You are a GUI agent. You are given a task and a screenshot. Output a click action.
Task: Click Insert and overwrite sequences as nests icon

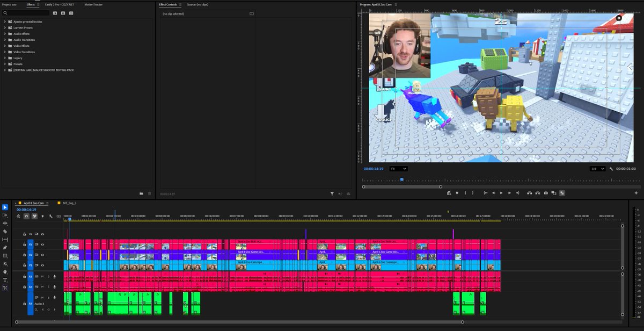tap(18, 216)
